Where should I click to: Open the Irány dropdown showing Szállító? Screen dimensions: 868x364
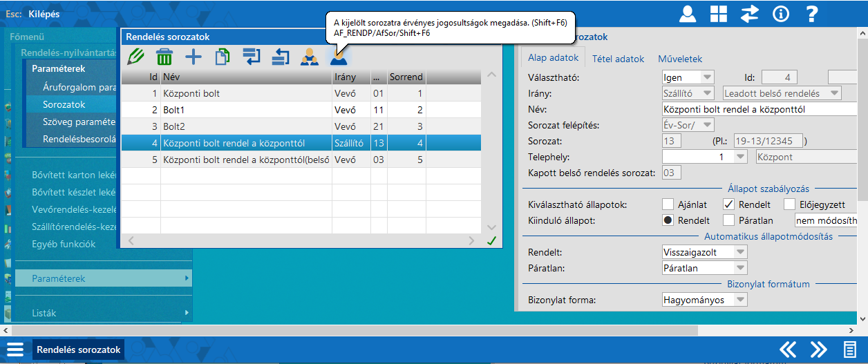707,93
